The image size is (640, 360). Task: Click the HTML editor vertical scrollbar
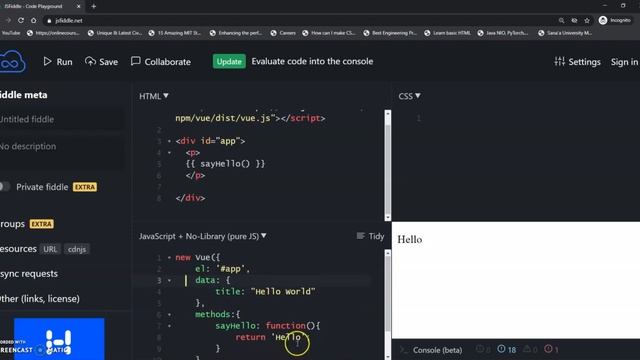click(x=388, y=165)
